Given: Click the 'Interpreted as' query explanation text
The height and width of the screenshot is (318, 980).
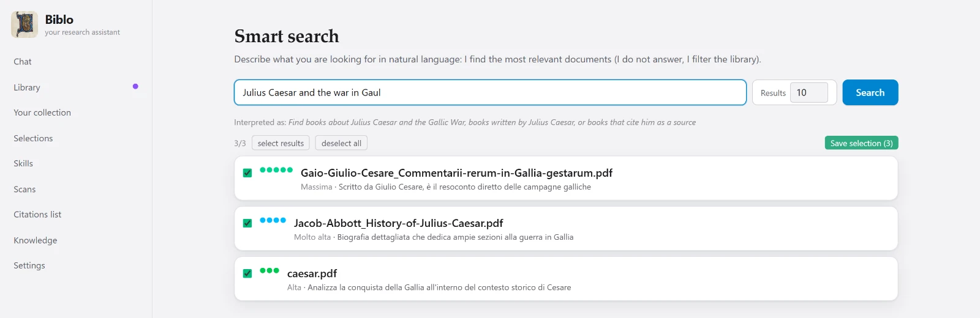Looking at the screenshot, I should (x=465, y=122).
